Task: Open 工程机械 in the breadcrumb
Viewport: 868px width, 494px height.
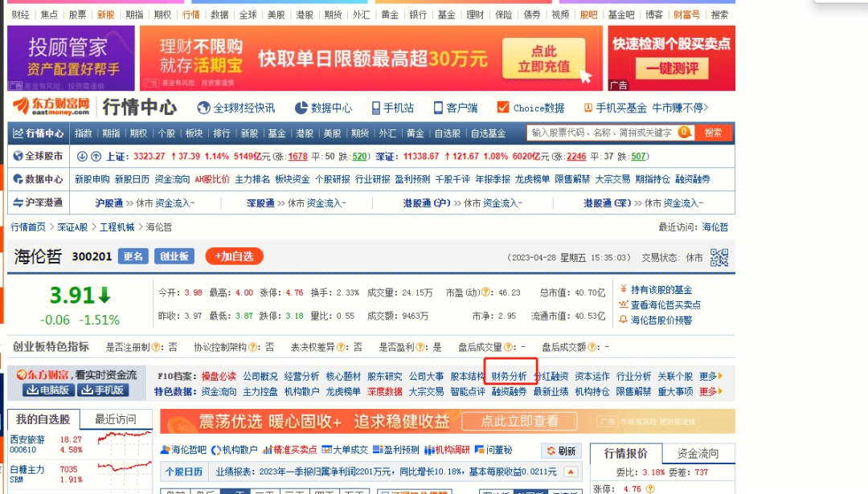Action: pos(117,227)
